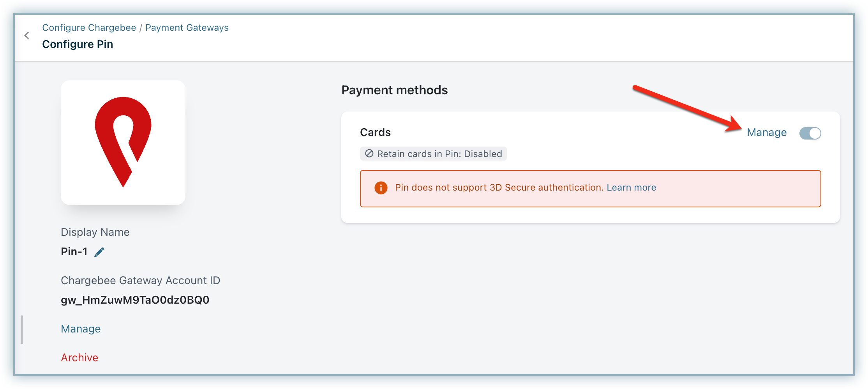Click the Payment methods heading
This screenshot has width=868, height=389.
pos(394,90)
